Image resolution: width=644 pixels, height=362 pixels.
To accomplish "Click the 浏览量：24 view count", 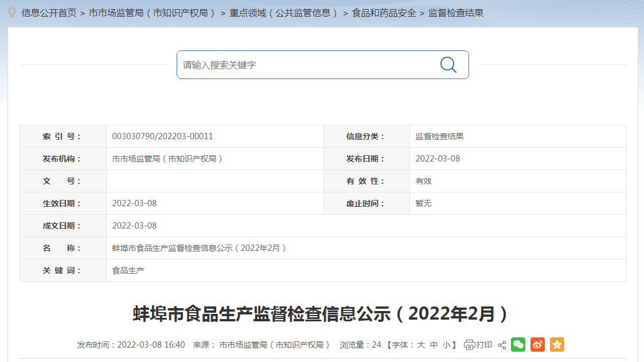I will click(361, 345).
